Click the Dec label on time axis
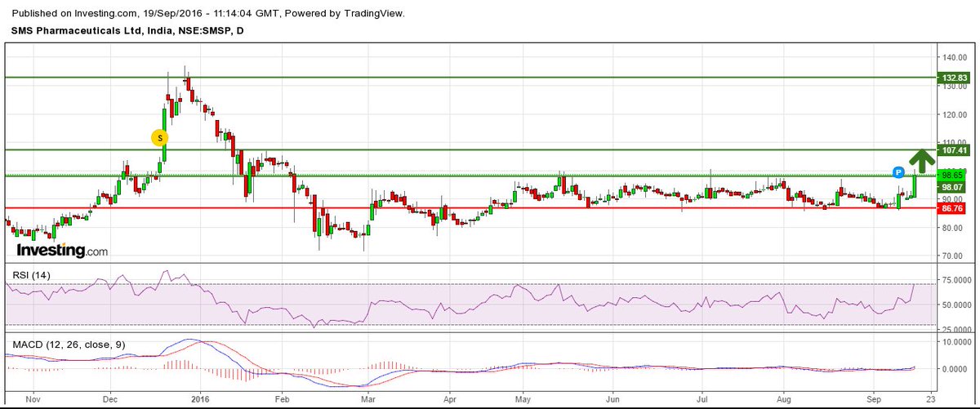The height and width of the screenshot is (409, 980). tap(111, 401)
